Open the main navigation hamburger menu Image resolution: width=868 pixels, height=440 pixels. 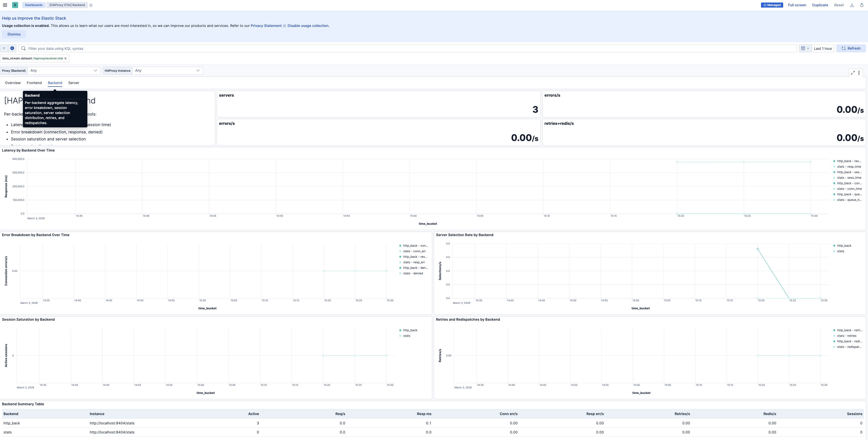(5, 5)
